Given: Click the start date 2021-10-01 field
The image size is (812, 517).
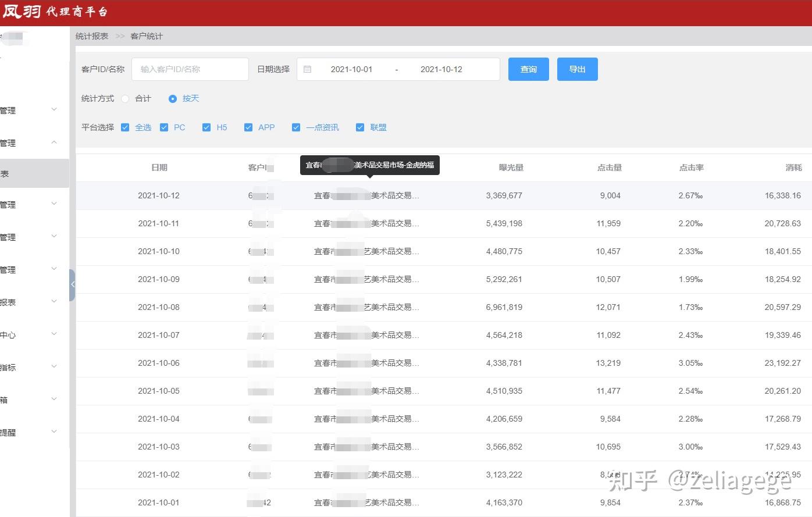Looking at the screenshot, I should click(351, 69).
